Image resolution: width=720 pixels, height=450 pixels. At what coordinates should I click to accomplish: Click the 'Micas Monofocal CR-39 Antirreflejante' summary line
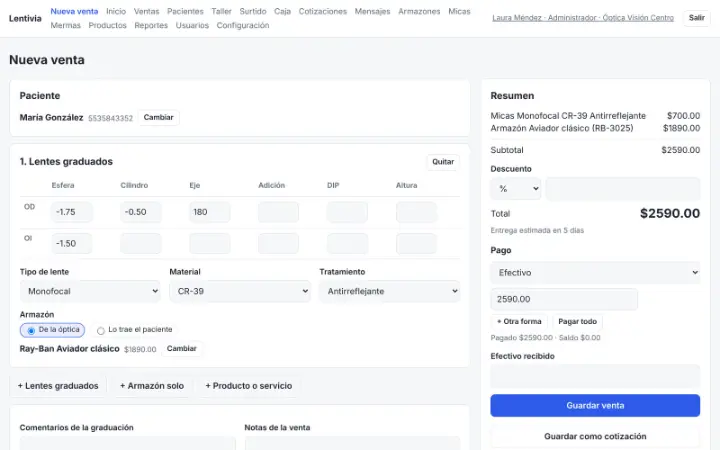point(595,116)
